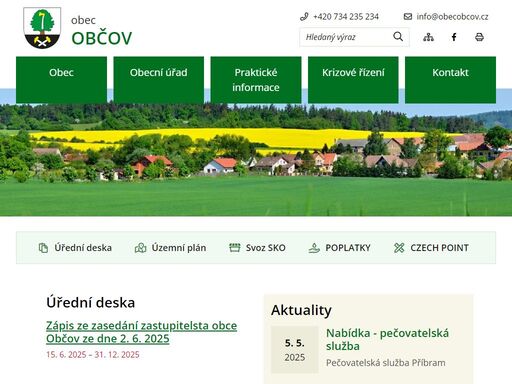This screenshot has height=384, width=512.
Task: Click the date range 15. 6. 2025 – 31. 12. 2025
Action: coord(93,355)
